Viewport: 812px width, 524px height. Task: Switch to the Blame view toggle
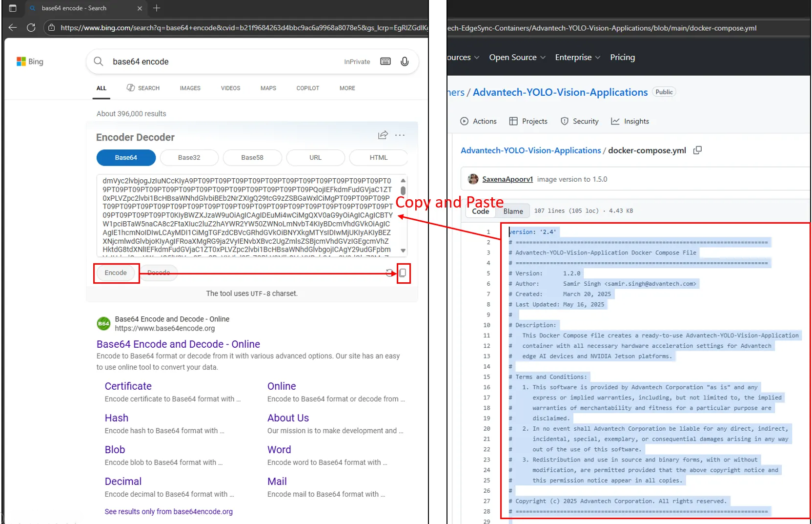(x=513, y=211)
